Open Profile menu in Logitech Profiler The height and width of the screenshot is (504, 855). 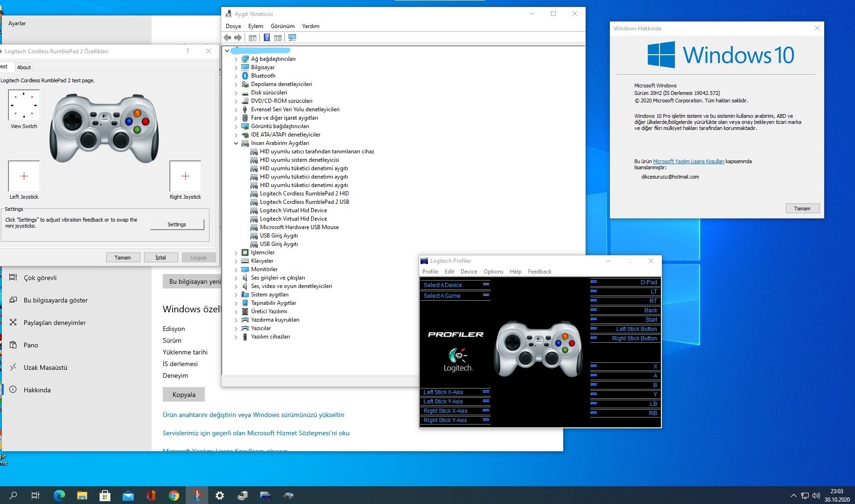click(430, 272)
